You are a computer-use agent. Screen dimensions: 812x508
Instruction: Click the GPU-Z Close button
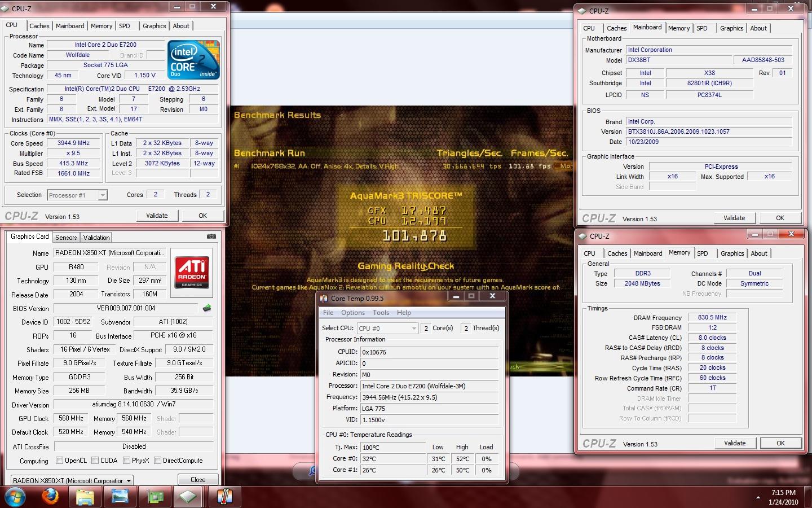coord(198,480)
